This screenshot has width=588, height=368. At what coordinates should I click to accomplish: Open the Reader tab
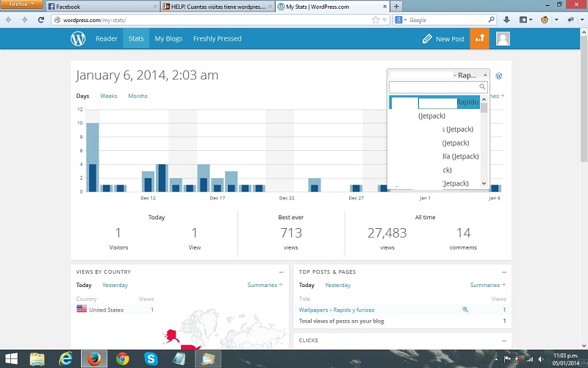tap(106, 39)
